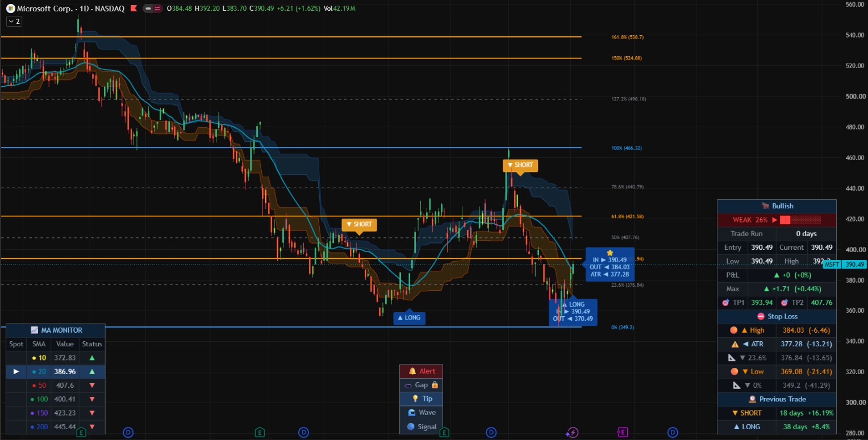Click the previous LONG trade +8.4% result

pos(820,427)
